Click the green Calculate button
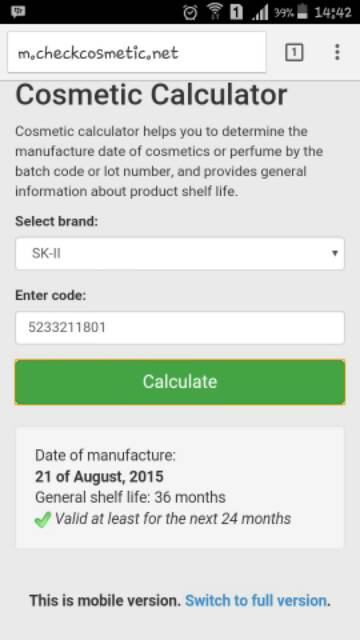This screenshot has height=640, width=360. pyautogui.click(x=180, y=382)
